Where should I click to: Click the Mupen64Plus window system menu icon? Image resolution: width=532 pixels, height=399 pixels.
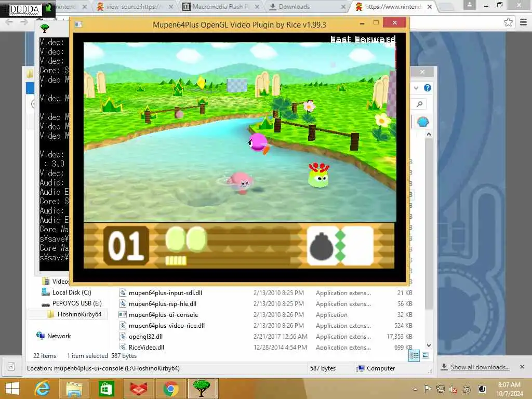pos(78,24)
